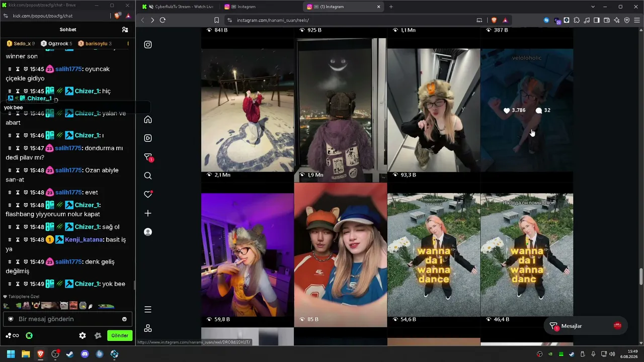The image size is (644, 362).
Task: Open Brave main menu
Action: (x=637, y=20)
